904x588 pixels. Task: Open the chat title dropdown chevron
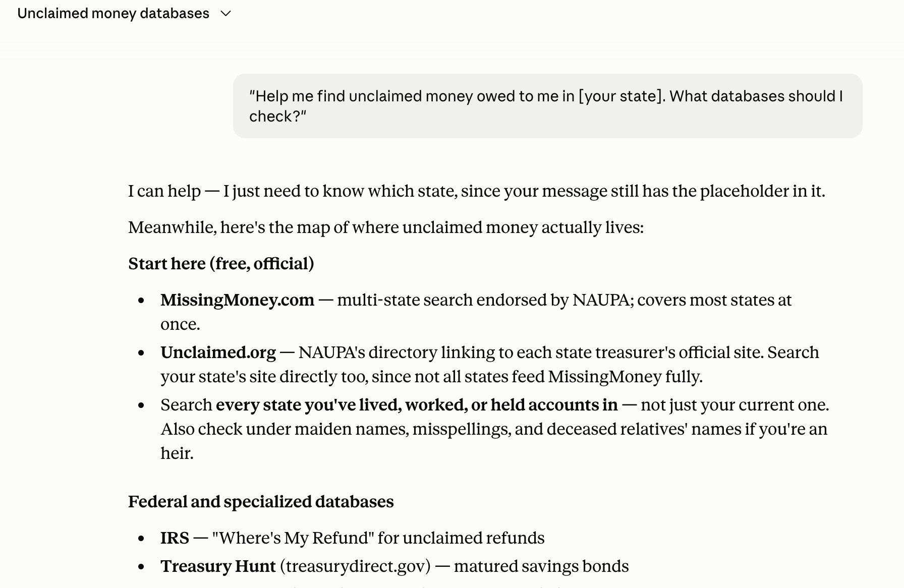(226, 14)
